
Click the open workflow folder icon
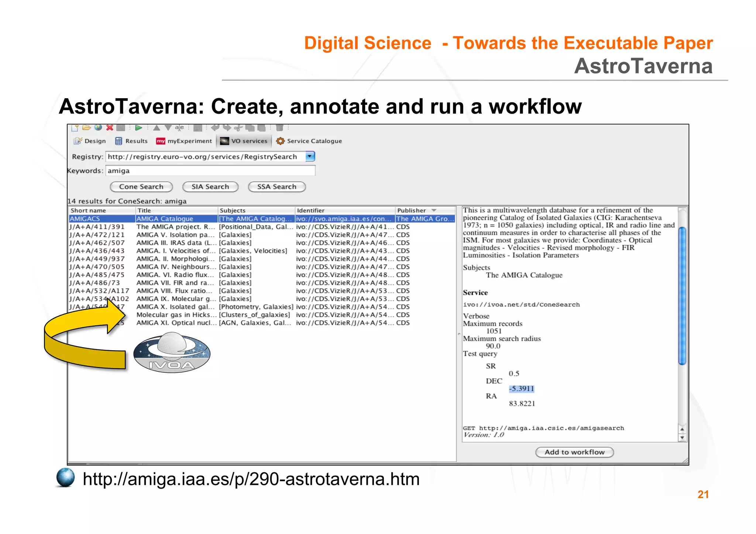coord(86,128)
